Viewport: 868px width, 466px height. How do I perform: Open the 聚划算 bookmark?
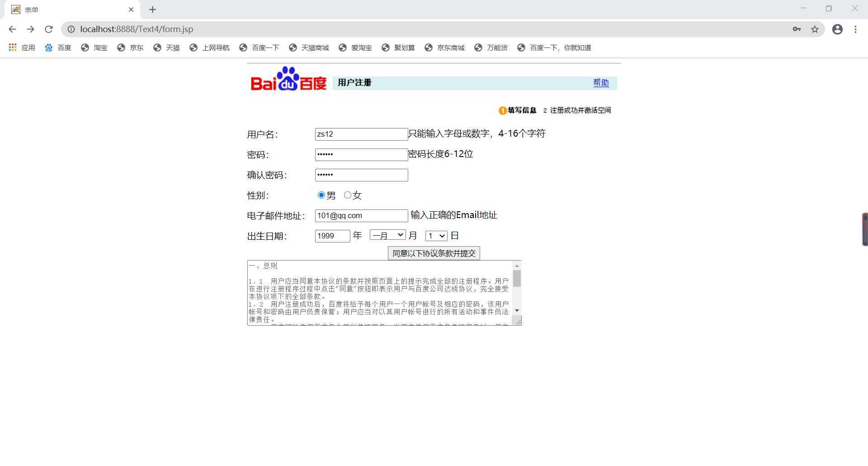404,48
